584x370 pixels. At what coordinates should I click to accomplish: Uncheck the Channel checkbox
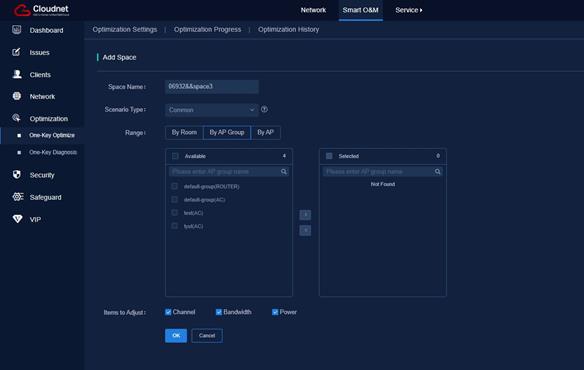click(168, 312)
